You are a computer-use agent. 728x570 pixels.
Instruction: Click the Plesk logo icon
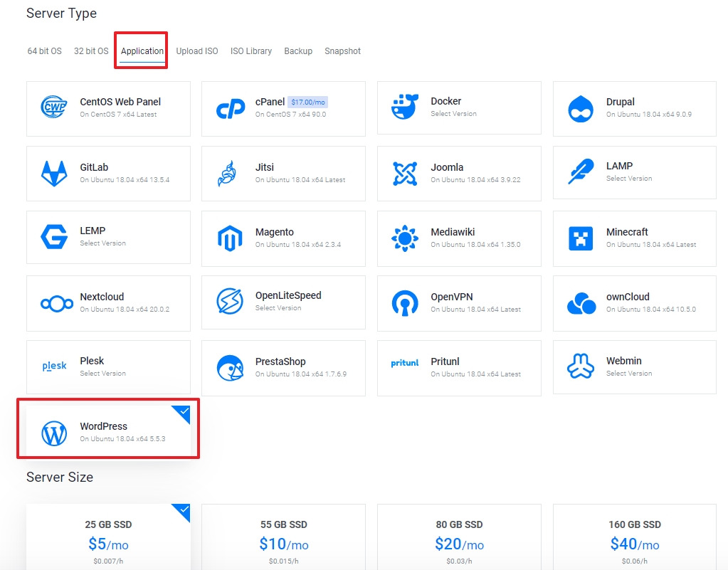pyautogui.click(x=54, y=366)
